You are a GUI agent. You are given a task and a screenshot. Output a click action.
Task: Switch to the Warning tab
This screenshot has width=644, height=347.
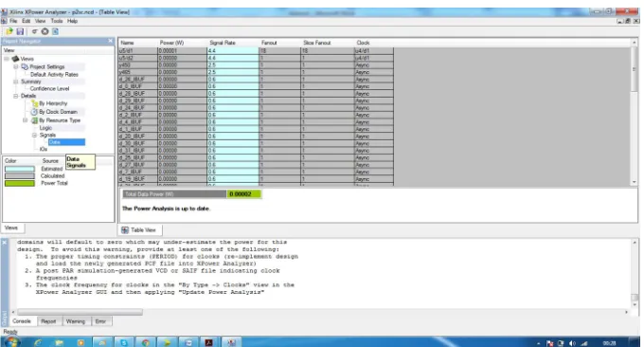point(75,321)
